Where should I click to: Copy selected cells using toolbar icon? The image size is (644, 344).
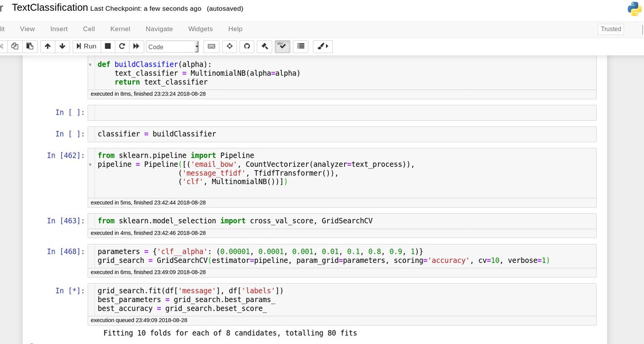coord(15,47)
